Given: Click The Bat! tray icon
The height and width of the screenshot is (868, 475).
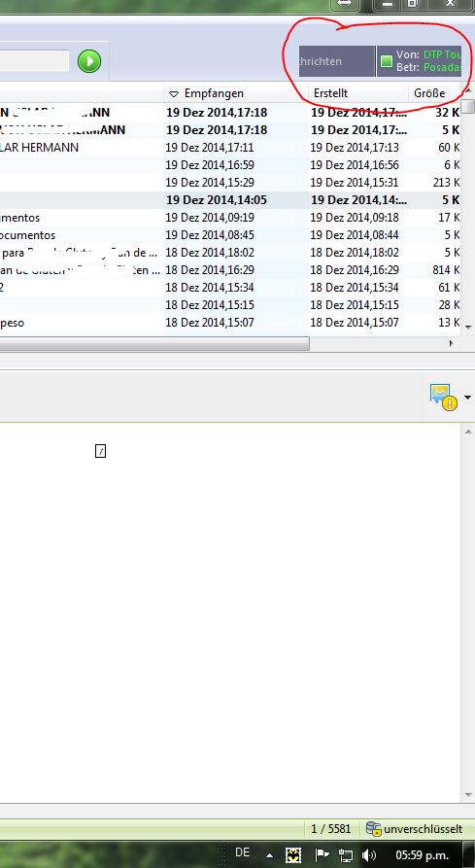Looking at the screenshot, I should pos(293,855).
